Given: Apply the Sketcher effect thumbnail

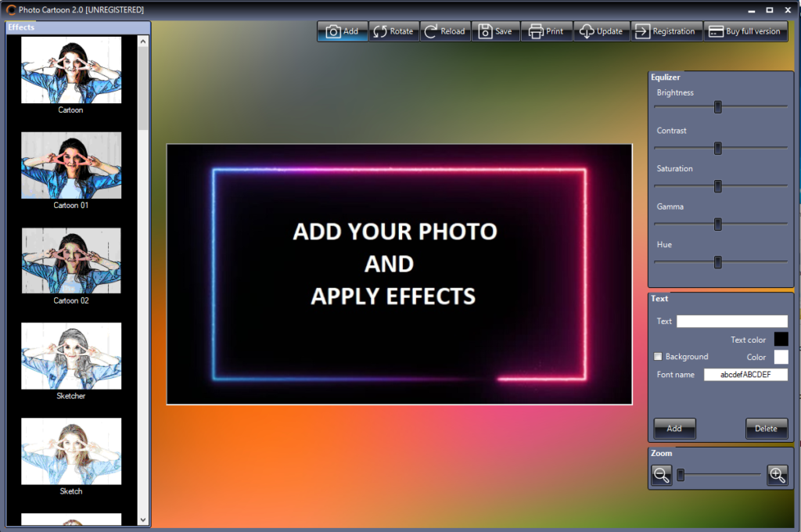Looking at the screenshot, I should pyautogui.click(x=71, y=356).
